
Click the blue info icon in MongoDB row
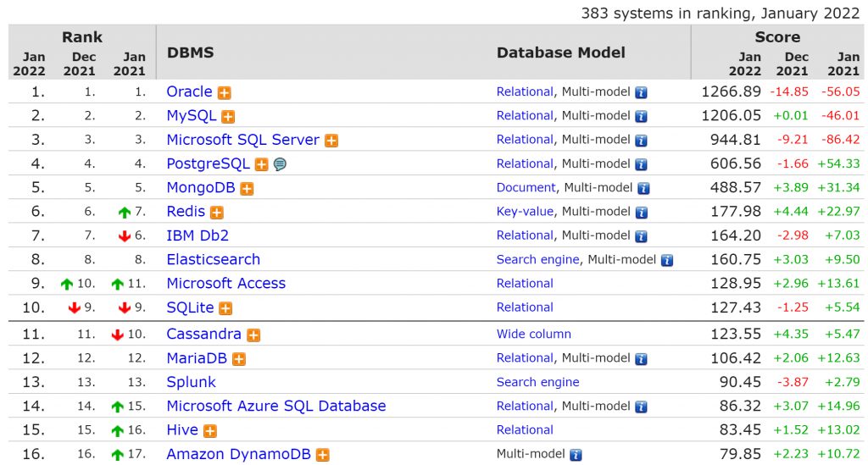tap(643, 189)
